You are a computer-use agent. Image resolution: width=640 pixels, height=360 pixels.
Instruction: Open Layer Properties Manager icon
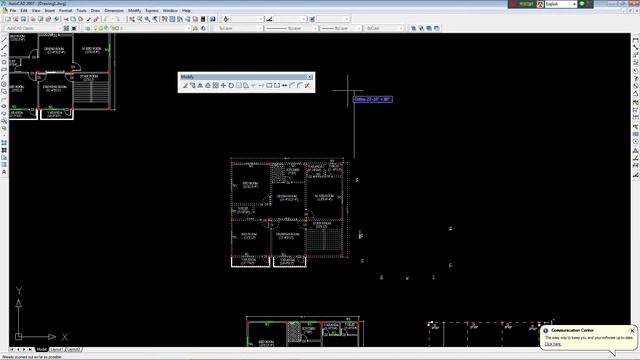[x=87, y=28]
